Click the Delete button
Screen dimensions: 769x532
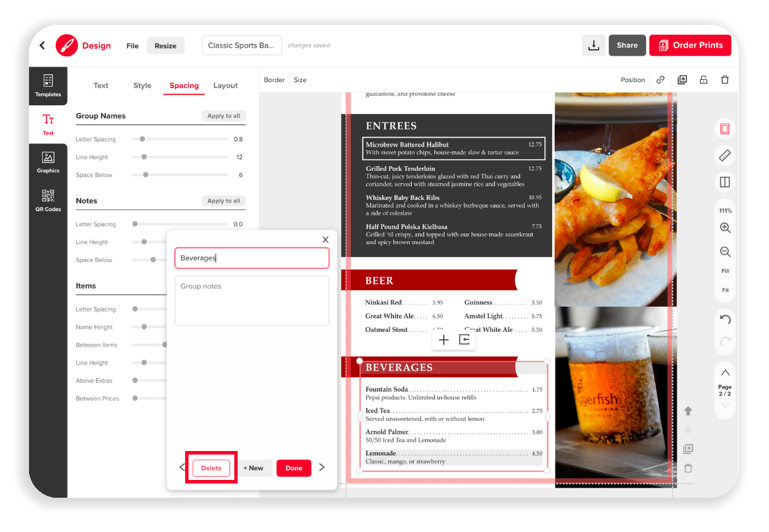[x=211, y=468]
